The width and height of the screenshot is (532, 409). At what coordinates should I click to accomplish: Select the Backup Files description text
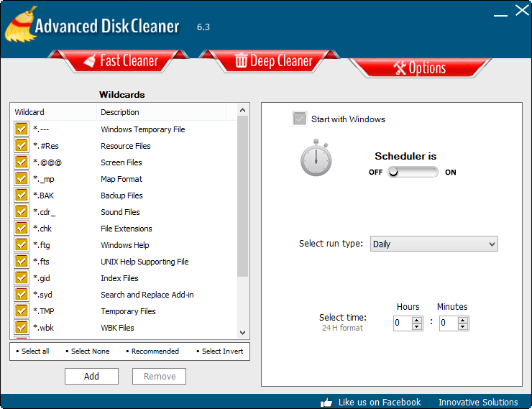tap(121, 196)
